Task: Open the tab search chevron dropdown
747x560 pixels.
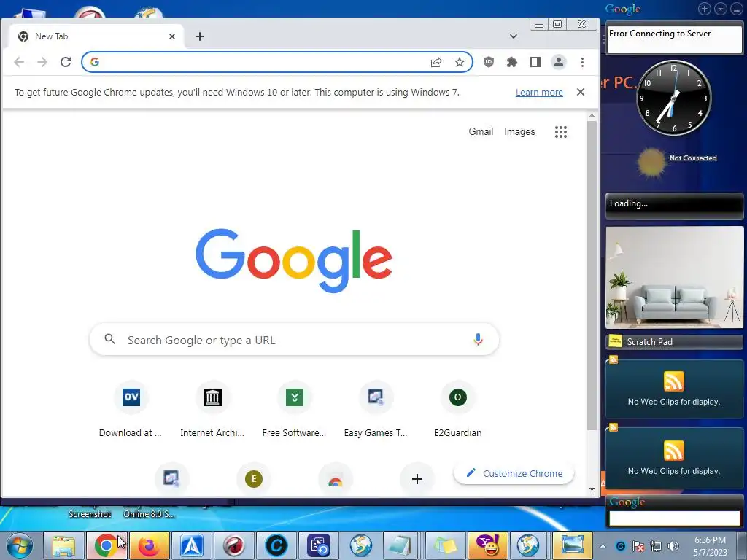Action: click(x=513, y=36)
